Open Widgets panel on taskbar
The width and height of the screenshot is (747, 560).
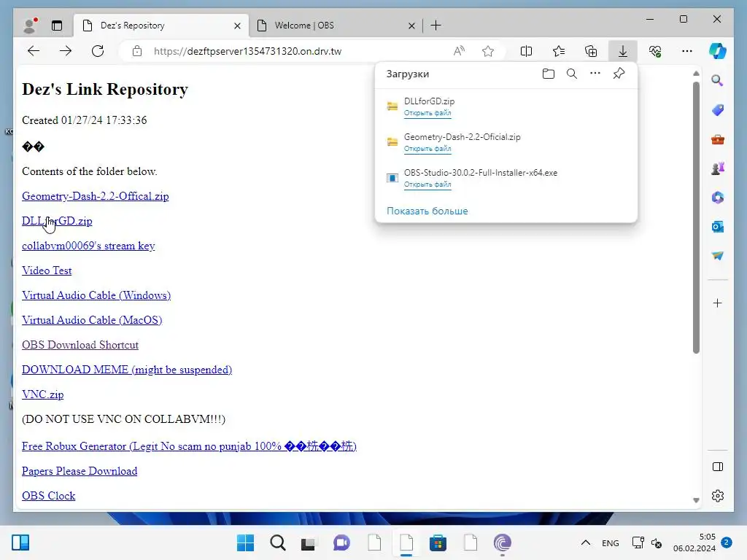20,542
